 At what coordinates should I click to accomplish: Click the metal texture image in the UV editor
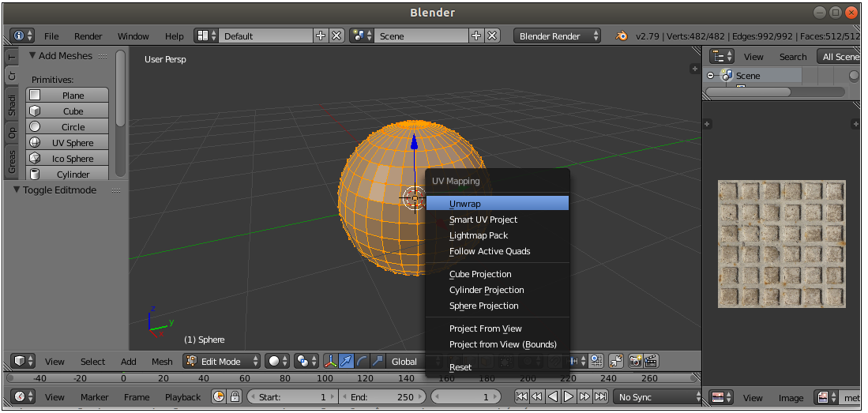coord(782,244)
